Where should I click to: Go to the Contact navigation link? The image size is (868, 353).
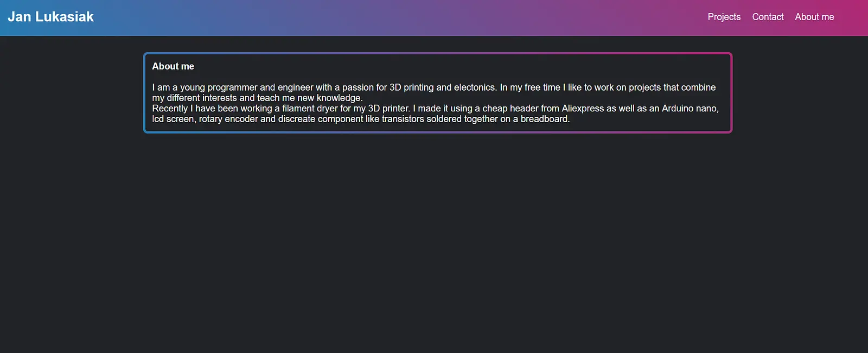tap(768, 17)
